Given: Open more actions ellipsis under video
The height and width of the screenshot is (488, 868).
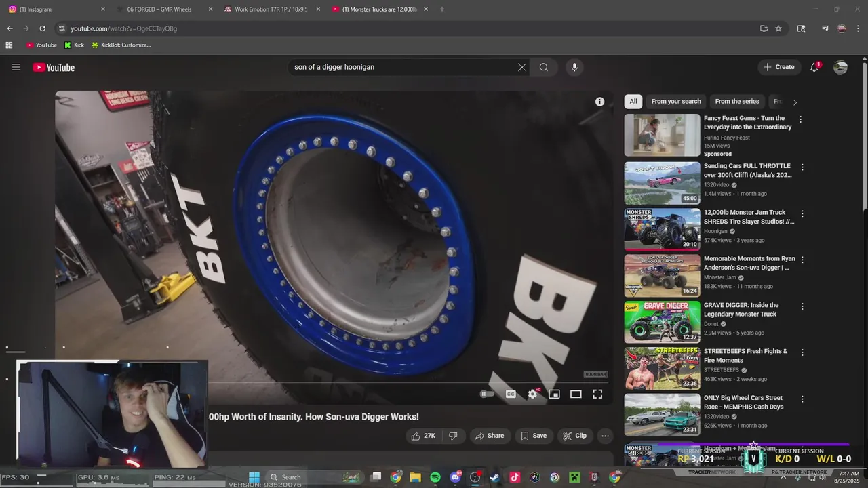Looking at the screenshot, I should [606, 436].
